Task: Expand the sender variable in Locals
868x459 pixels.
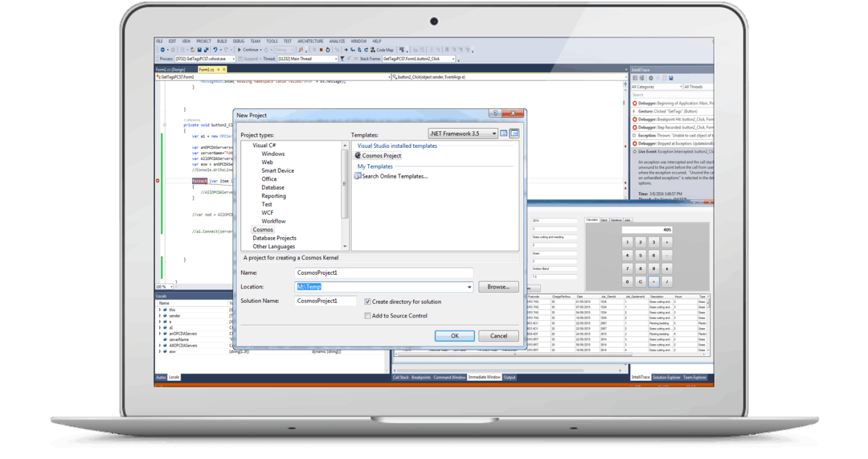Action: click(x=160, y=316)
